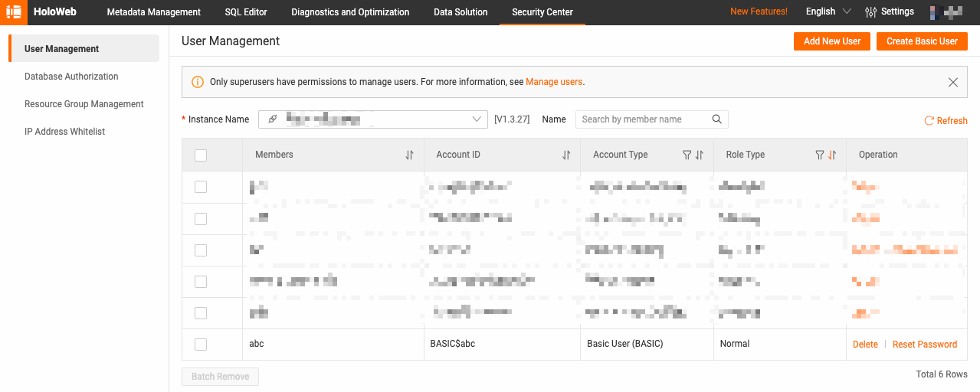Open the English language dropdown

pyautogui.click(x=828, y=11)
